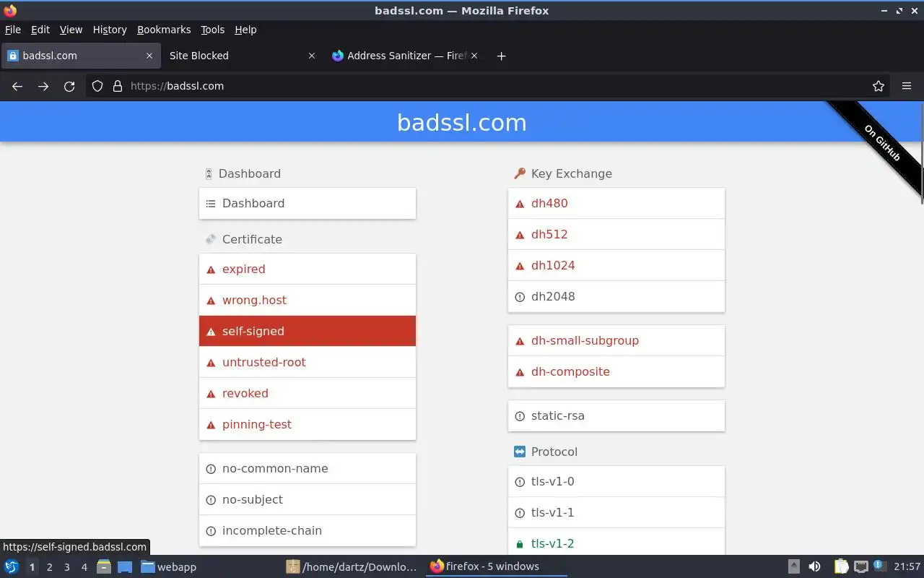
Task: Open the History menu
Action: (110, 30)
